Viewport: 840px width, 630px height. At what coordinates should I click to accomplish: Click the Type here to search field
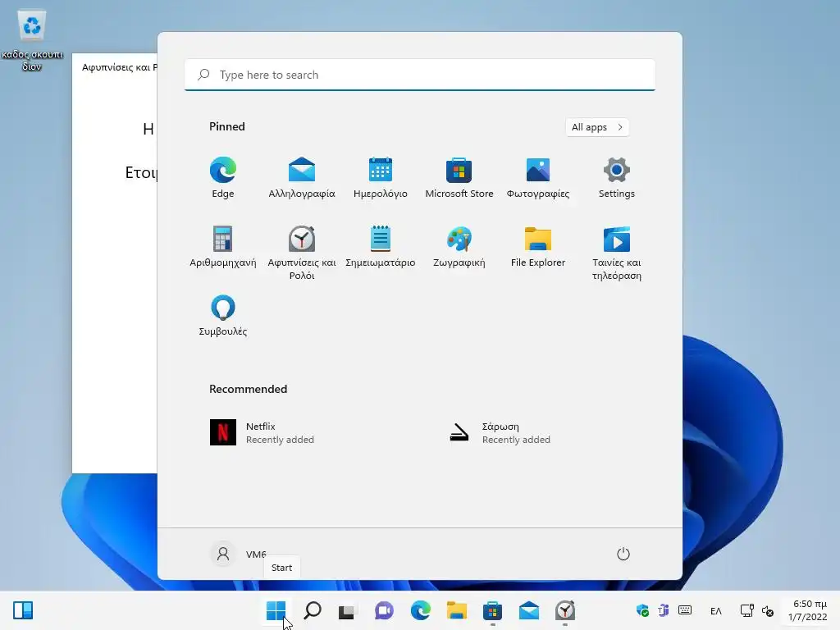pos(420,75)
